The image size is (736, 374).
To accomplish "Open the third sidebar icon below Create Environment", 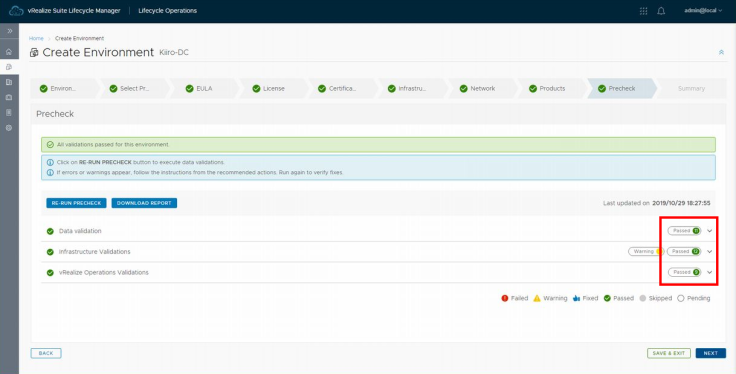I will 9,82.
